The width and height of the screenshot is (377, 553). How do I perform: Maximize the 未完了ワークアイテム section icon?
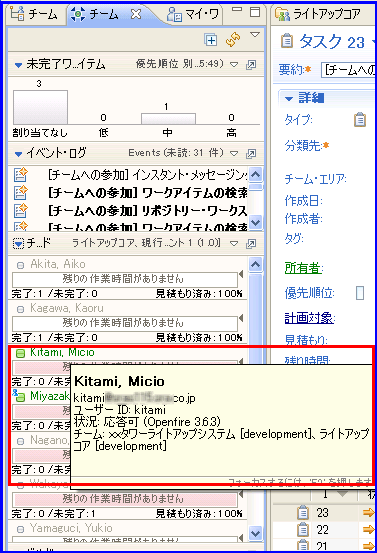(251, 65)
